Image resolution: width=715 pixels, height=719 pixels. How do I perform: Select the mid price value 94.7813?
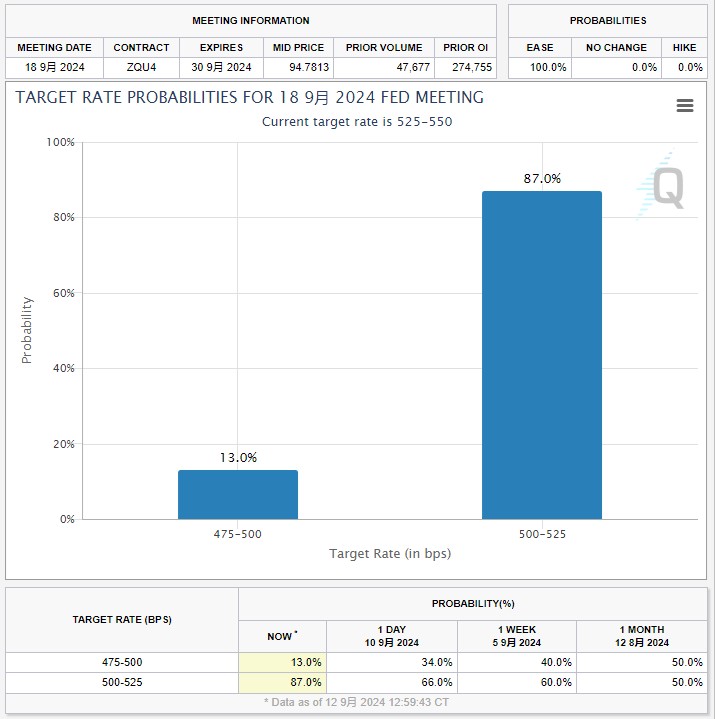pos(298,67)
